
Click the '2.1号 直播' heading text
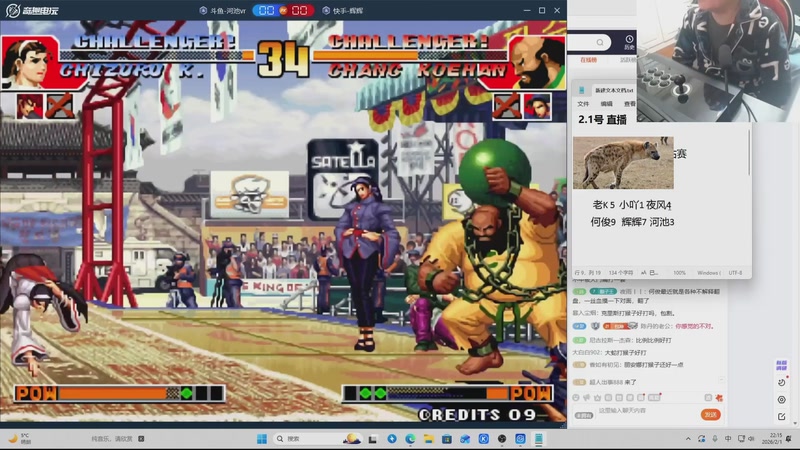(602, 119)
